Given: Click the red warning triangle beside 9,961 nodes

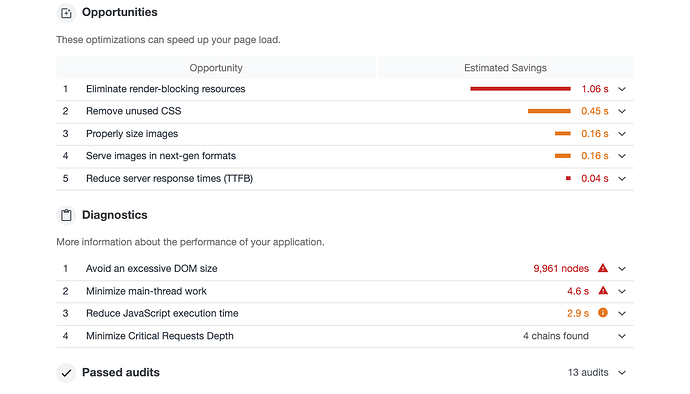Looking at the screenshot, I should [603, 268].
